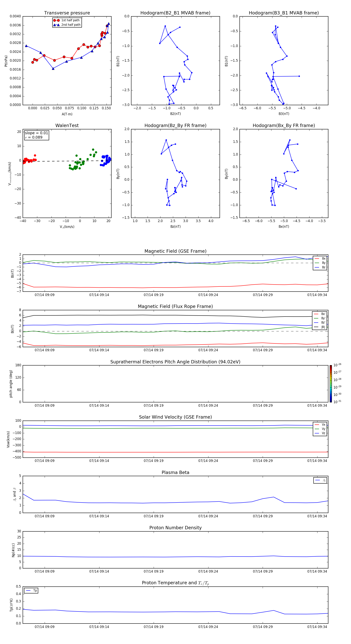
Task: Click the Tp legend entry
Action: tap(31, 591)
